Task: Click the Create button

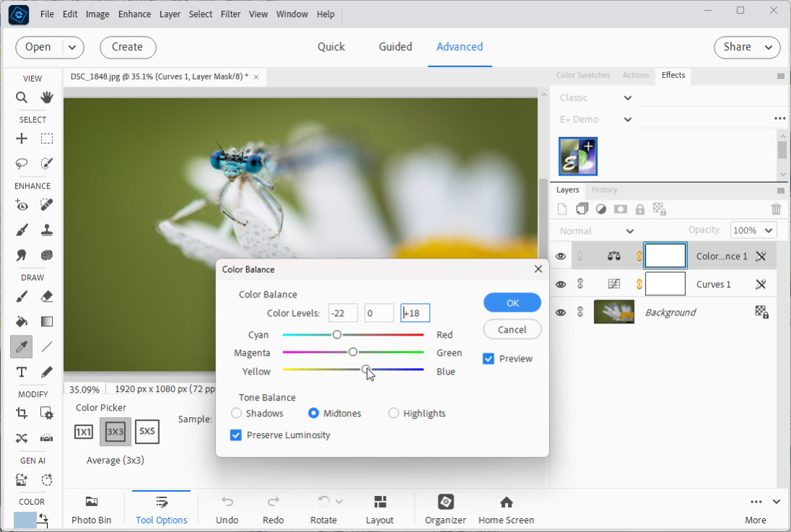Action: tap(128, 48)
